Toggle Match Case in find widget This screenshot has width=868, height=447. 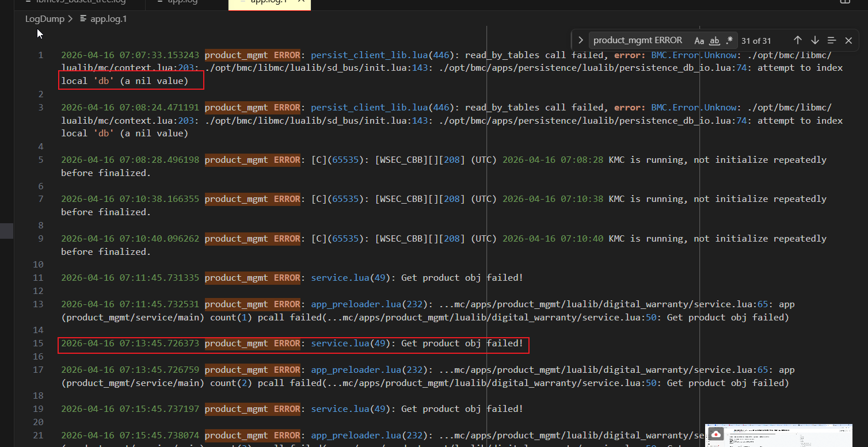(699, 40)
